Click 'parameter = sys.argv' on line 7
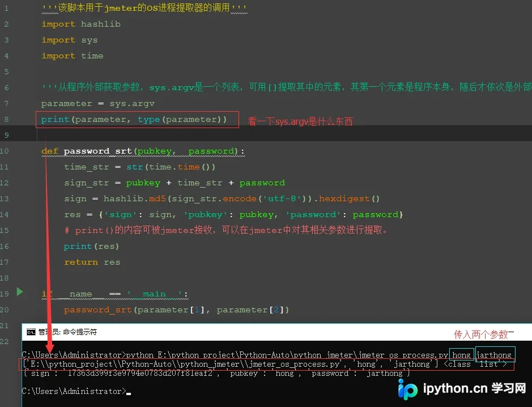 tap(97, 104)
